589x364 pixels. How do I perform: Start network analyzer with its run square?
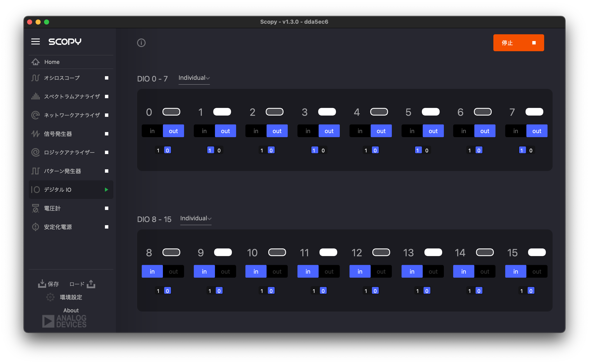(107, 115)
